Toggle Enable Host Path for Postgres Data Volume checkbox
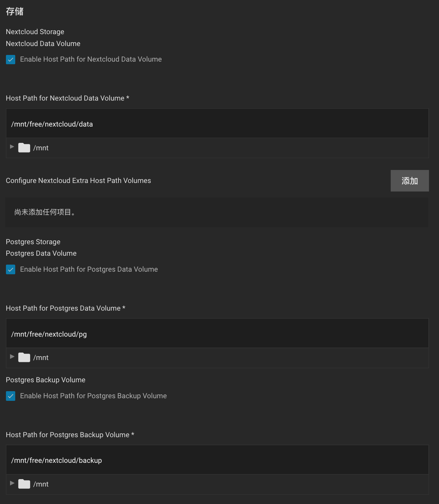This screenshot has height=504, width=439. coord(11,269)
